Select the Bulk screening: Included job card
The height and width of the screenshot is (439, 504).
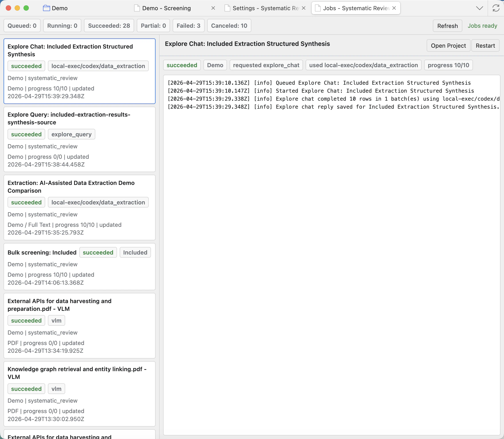[x=80, y=267]
